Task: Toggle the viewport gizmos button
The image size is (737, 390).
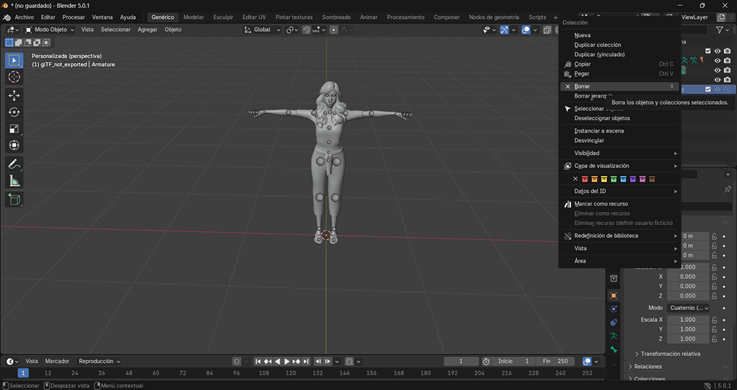Action: click(504, 30)
